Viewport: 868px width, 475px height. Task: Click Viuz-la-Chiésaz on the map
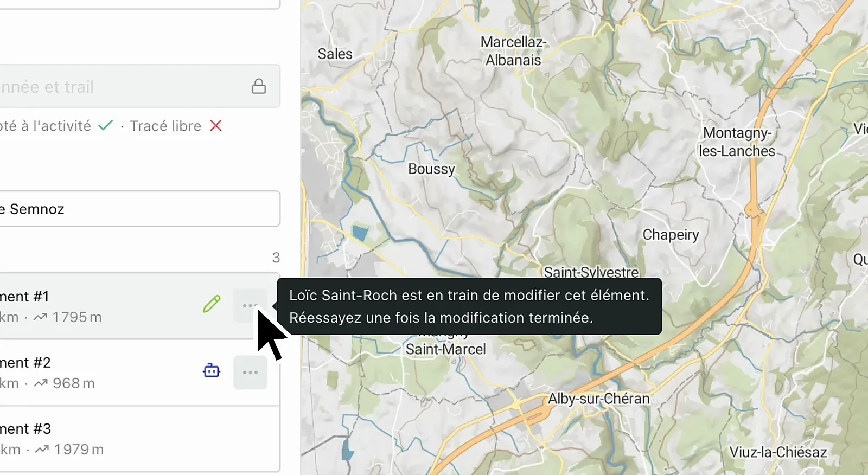[x=778, y=452]
